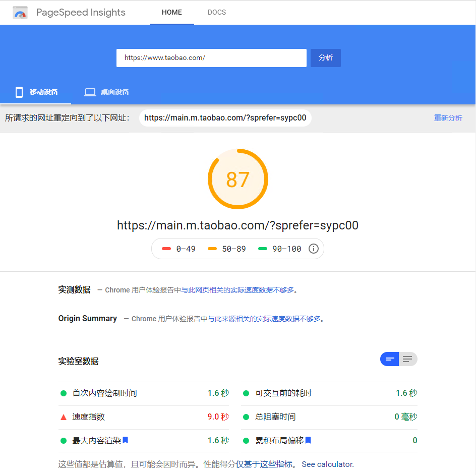Viewport: 476px width, 475px height.
Task: Open the See calculator link
Action: [328, 464]
